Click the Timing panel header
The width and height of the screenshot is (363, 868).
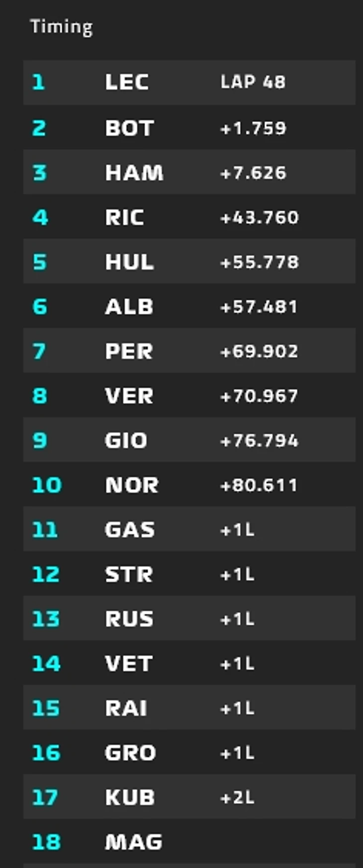click(61, 27)
